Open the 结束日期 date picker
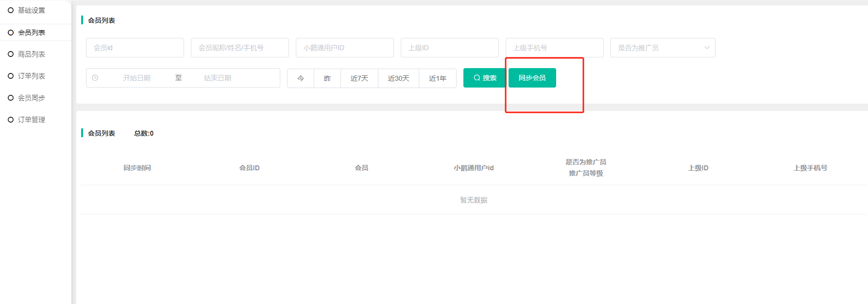868x304 pixels. [x=218, y=78]
